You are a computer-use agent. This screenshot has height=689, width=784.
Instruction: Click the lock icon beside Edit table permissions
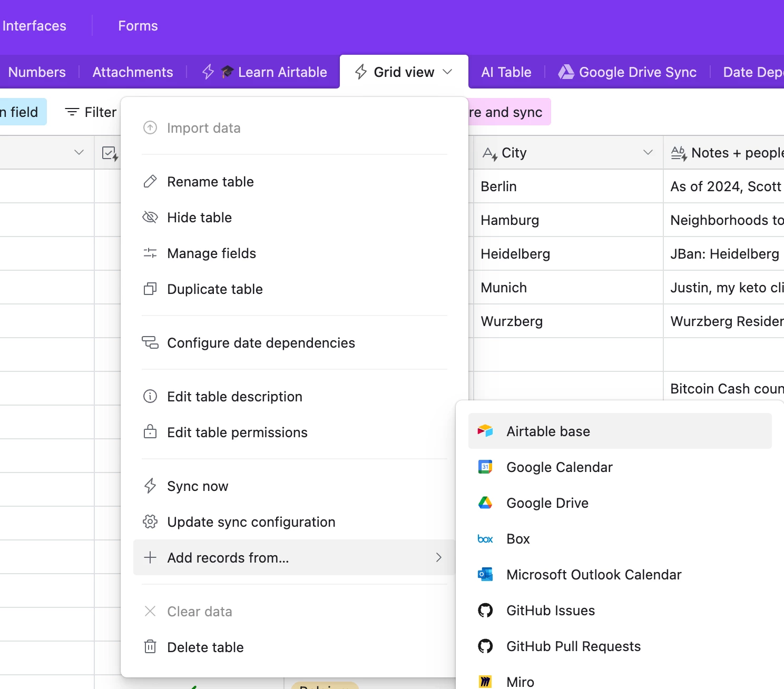click(150, 432)
